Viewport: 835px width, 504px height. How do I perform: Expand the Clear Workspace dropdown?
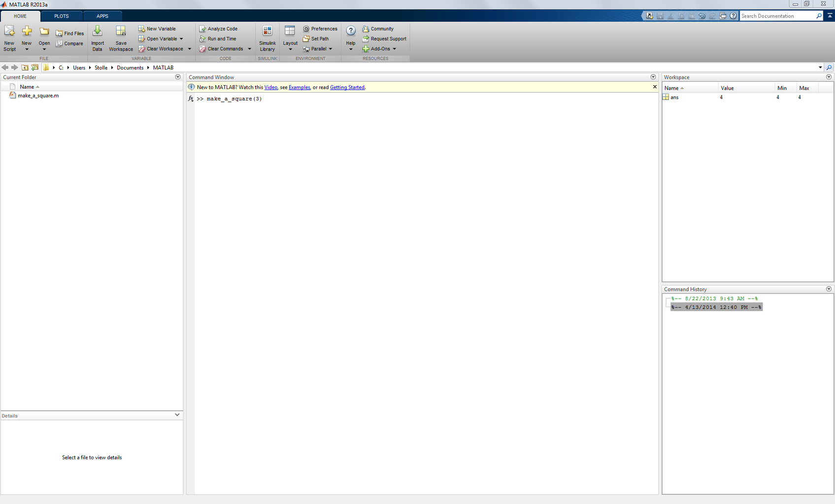(189, 49)
